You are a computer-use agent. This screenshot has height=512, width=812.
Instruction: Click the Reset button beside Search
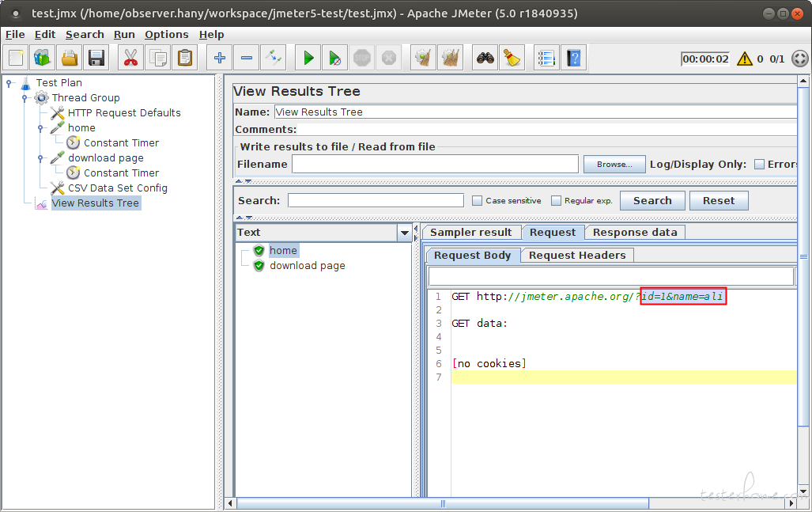point(719,200)
